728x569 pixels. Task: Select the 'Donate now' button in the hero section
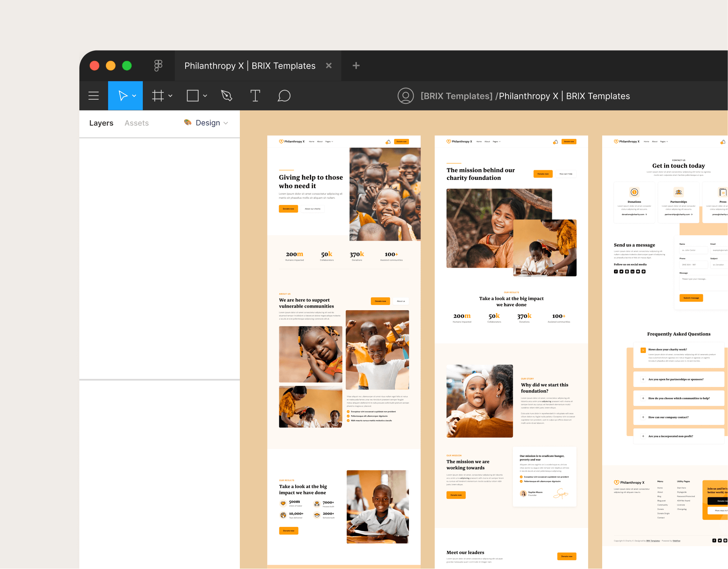(x=288, y=209)
